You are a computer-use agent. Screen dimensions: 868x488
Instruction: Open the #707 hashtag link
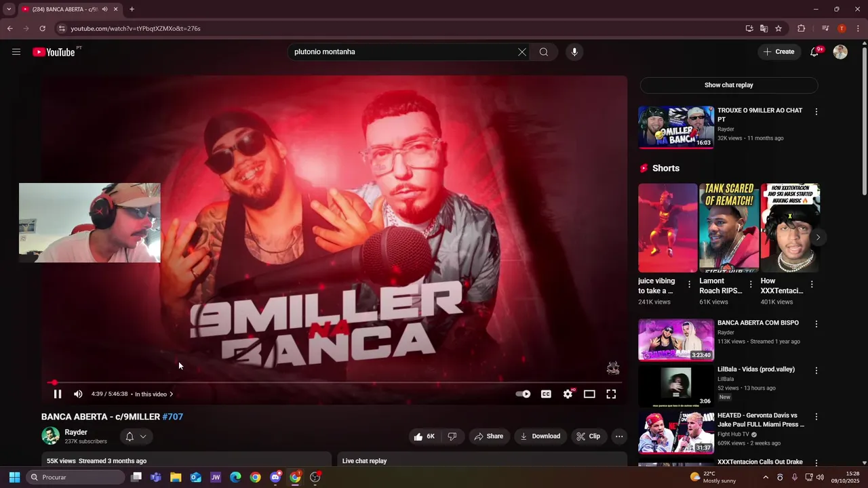coord(173,417)
